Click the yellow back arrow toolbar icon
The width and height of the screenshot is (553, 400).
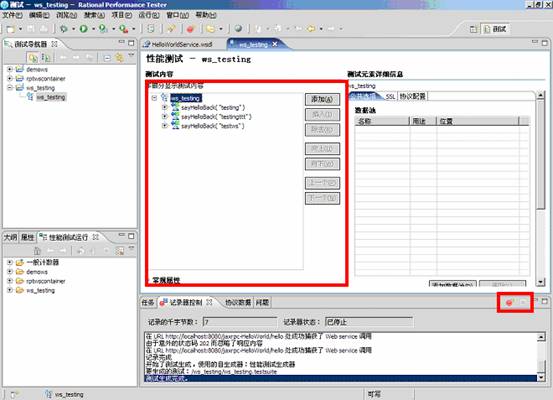[x=311, y=29]
